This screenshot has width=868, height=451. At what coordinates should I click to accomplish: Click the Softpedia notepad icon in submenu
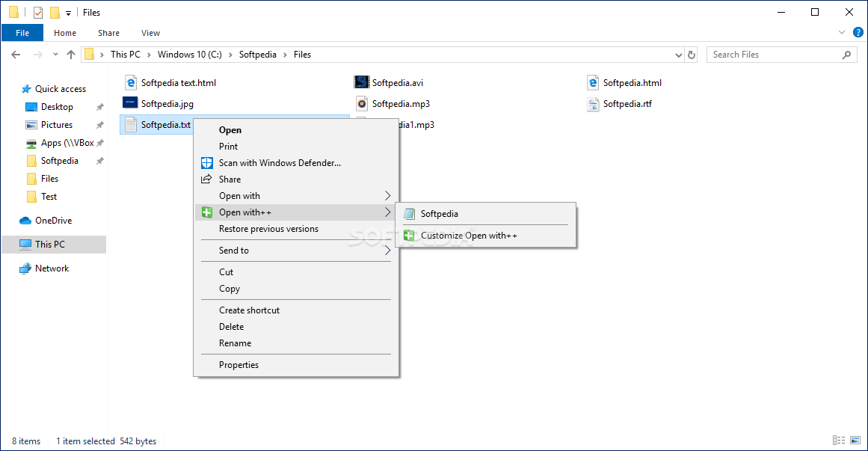409,213
